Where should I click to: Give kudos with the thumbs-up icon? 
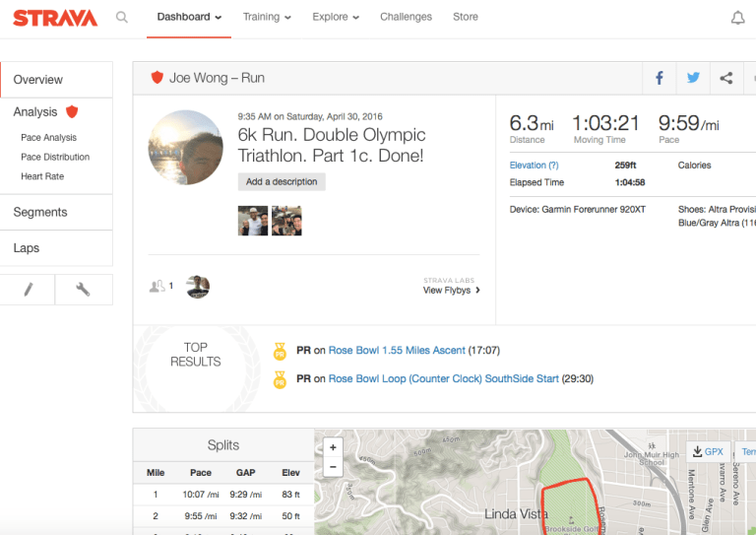(157, 287)
